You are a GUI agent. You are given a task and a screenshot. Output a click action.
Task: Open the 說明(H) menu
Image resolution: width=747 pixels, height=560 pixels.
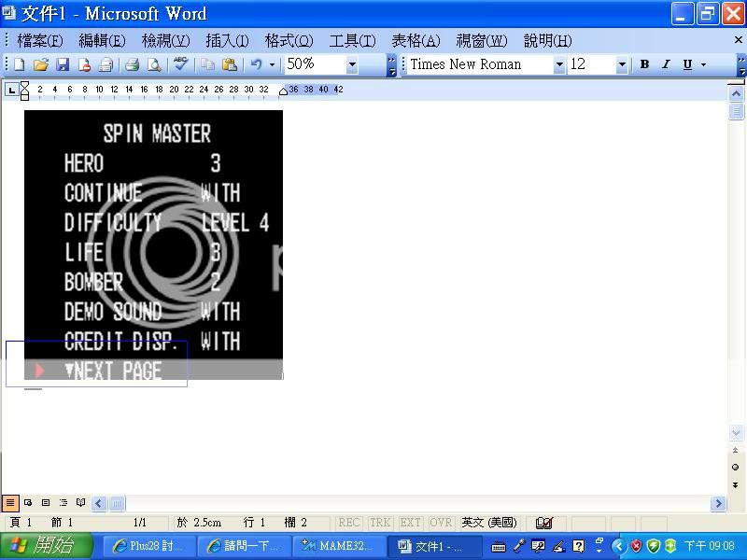click(548, 41)
